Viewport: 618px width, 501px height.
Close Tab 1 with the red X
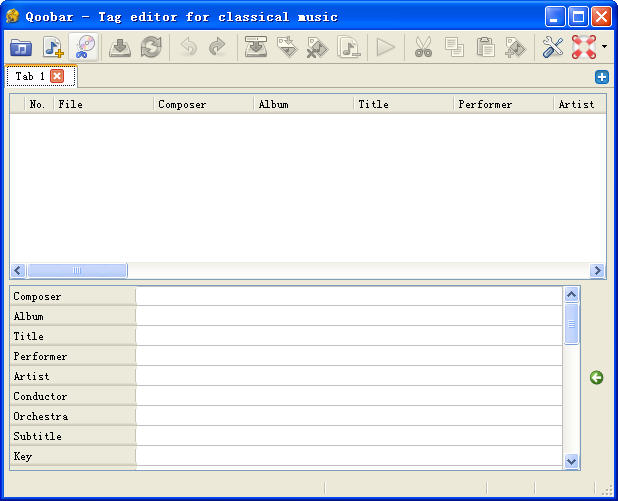(57, 76)
